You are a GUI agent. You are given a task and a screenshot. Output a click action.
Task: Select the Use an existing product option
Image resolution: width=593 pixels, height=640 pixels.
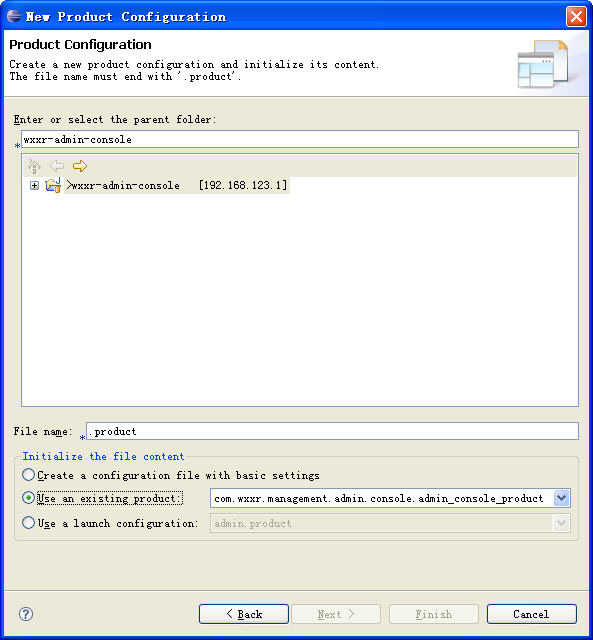[28, 498]
